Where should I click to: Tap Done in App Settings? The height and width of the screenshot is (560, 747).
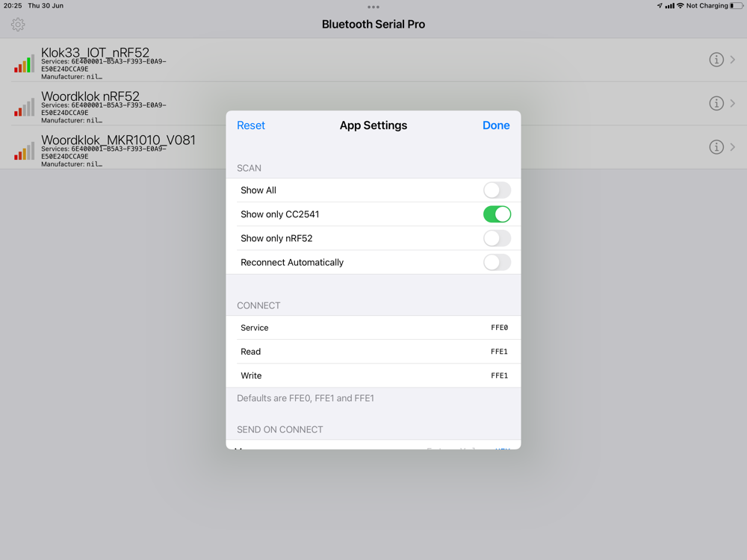[x=496, y=125]
